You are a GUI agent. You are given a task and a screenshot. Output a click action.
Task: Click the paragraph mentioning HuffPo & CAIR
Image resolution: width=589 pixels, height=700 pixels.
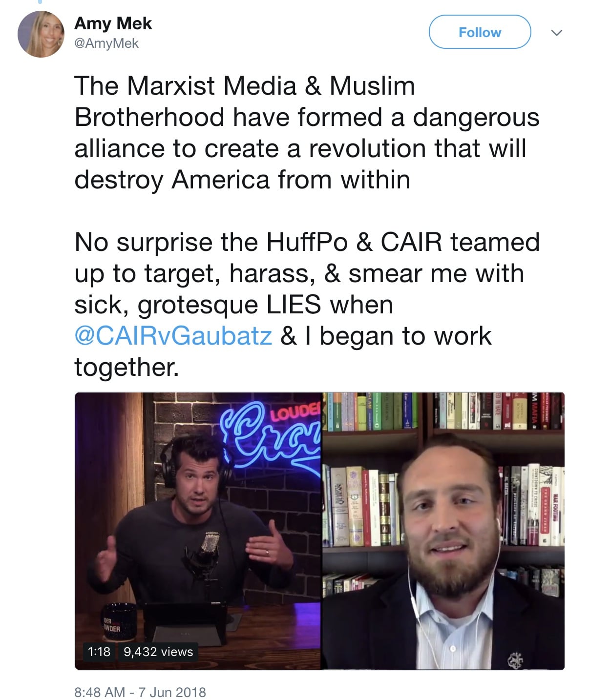pyautogui.click(x=307, y=305)
